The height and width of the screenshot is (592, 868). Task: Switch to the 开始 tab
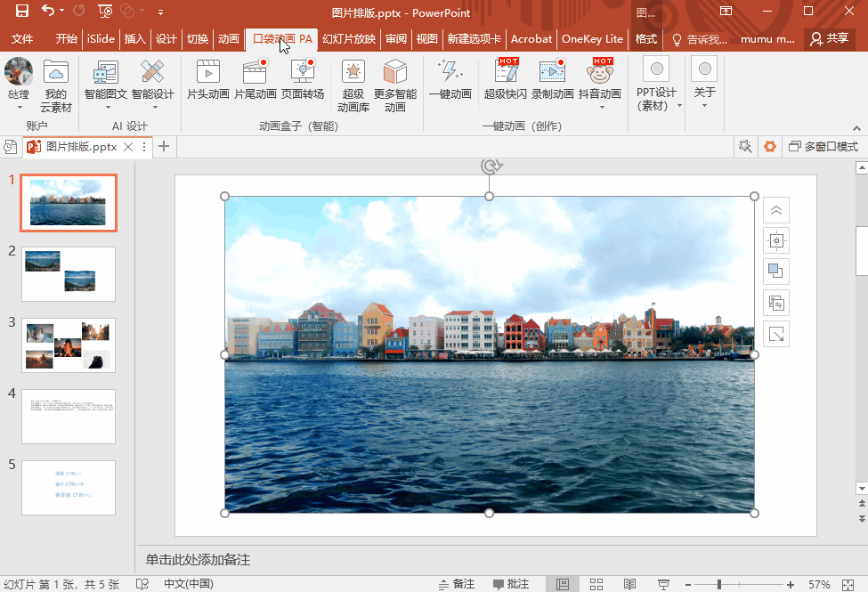coord(66,39)
